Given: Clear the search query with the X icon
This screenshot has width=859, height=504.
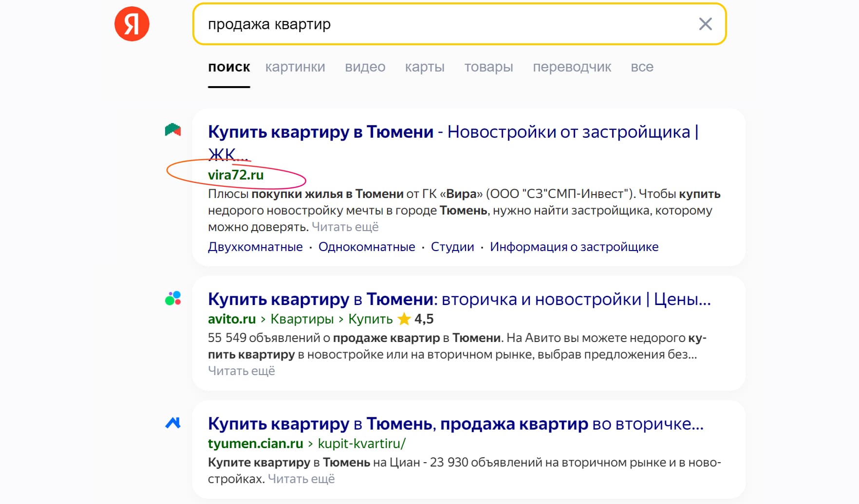Looking at the screenshot, I should 705,24.
